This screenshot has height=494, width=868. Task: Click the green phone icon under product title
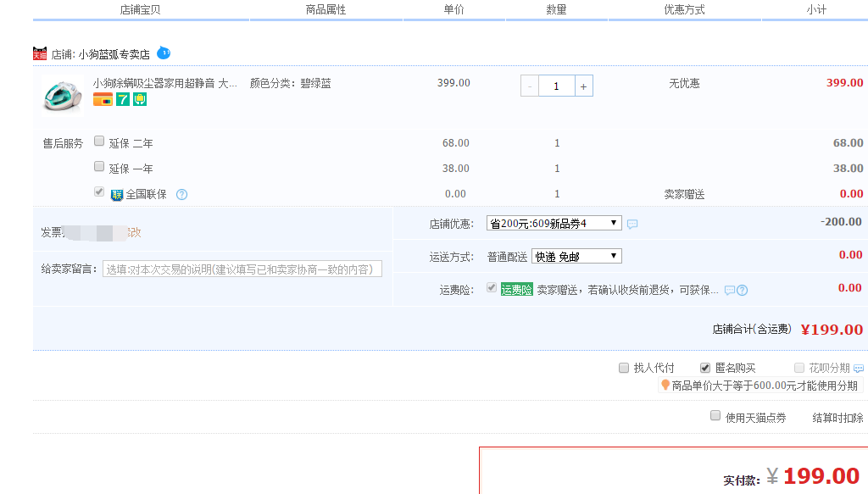[140, 100]
